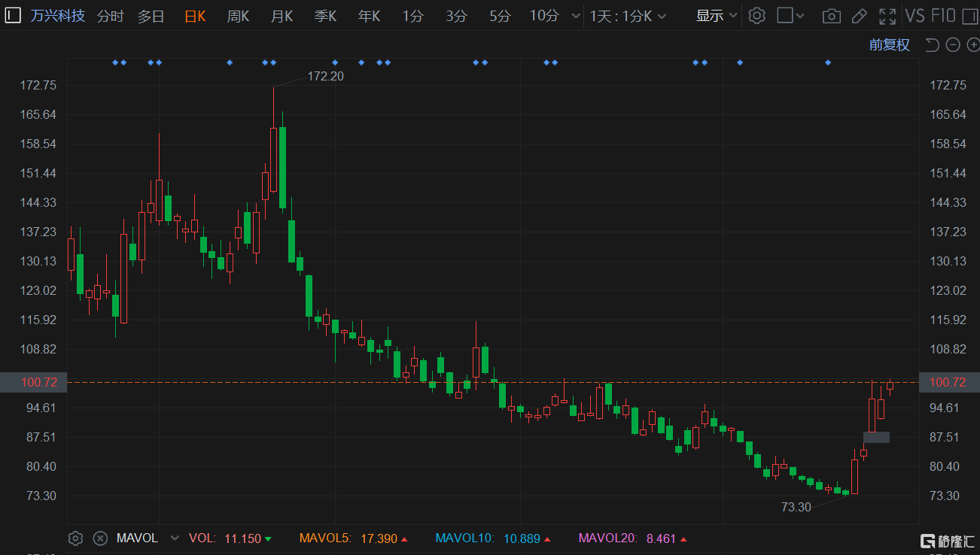
Task: Click the MAVOL10 value 10.889
Action: click(522, 538)
